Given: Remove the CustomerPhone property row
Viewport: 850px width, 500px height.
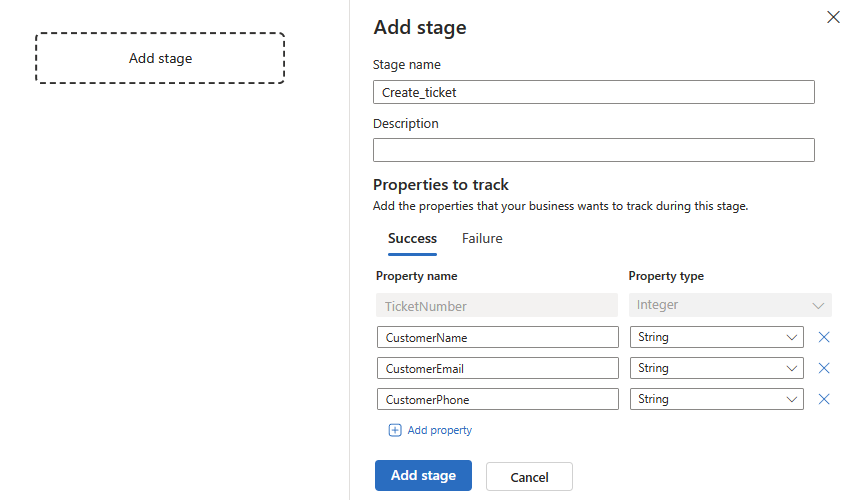Looking at the screenshot, I should pyautogui.click(x=823, y=399).
